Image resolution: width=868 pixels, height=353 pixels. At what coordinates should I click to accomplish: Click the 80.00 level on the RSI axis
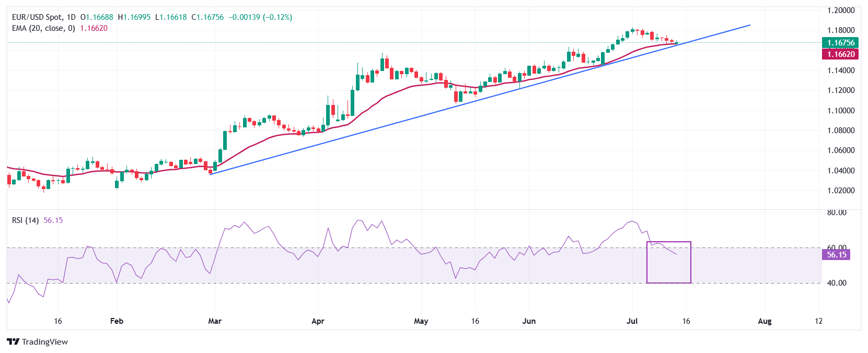(x=836, y=213)
